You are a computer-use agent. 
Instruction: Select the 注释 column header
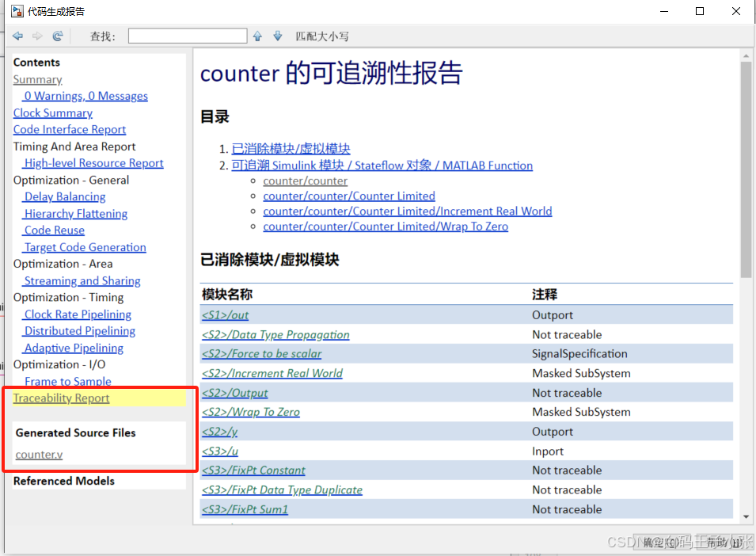click(545, 295)
